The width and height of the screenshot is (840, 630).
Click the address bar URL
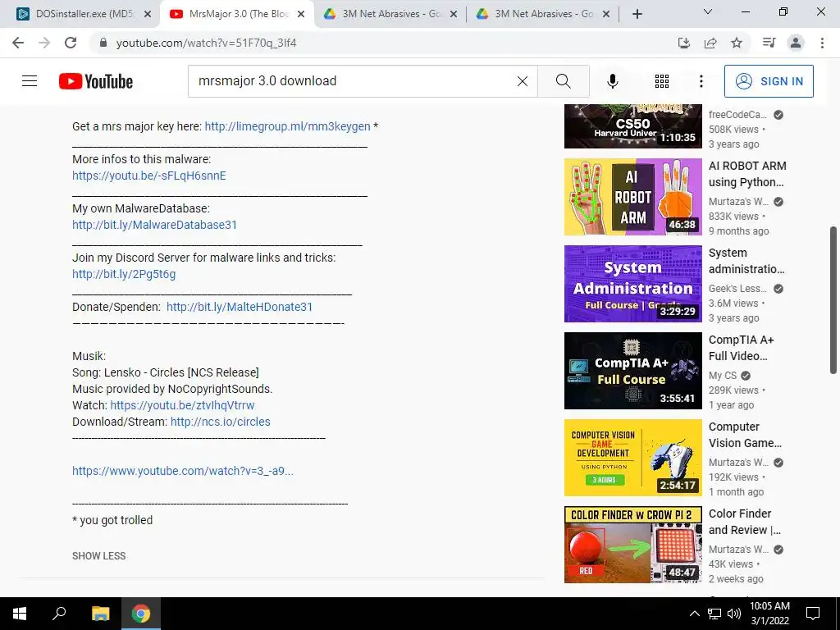pos(206,43)
